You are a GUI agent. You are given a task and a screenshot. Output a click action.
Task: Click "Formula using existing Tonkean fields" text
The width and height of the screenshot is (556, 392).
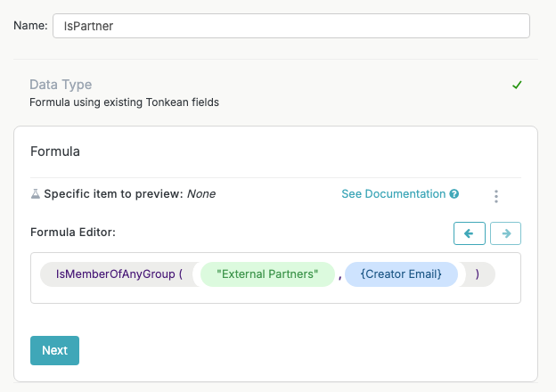point(124,102)
